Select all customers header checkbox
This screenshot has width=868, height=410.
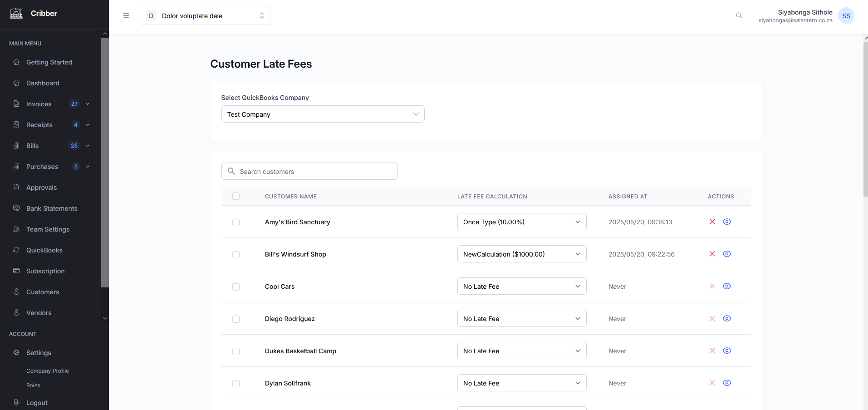point(236,196)
